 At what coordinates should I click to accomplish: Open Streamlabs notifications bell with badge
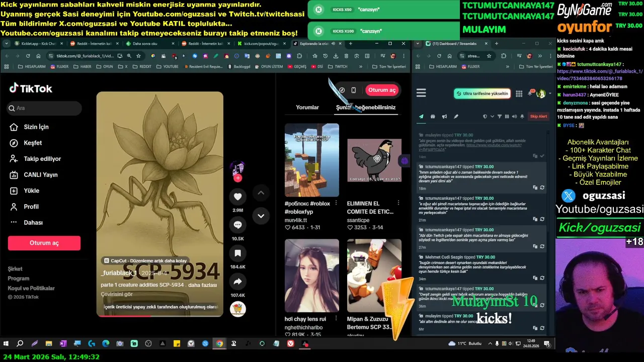point(531,93)
